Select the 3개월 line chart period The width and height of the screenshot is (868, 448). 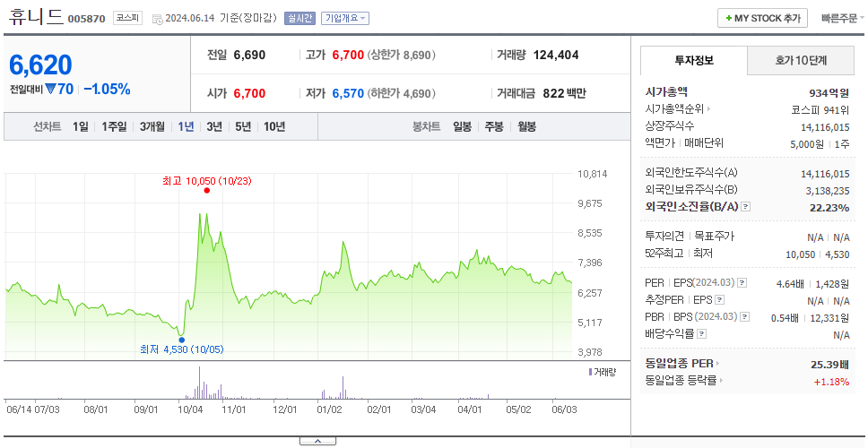[x=152, y=126]
